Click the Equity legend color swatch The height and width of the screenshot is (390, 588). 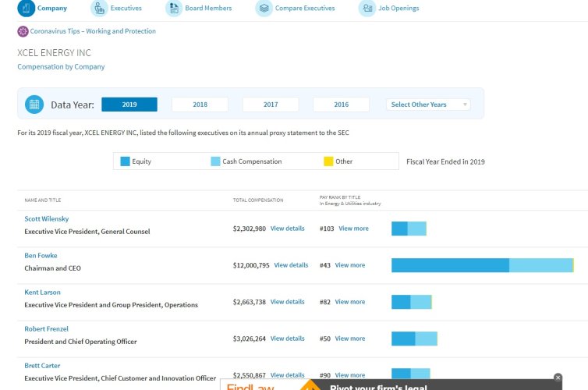click(x=126, y=161)
